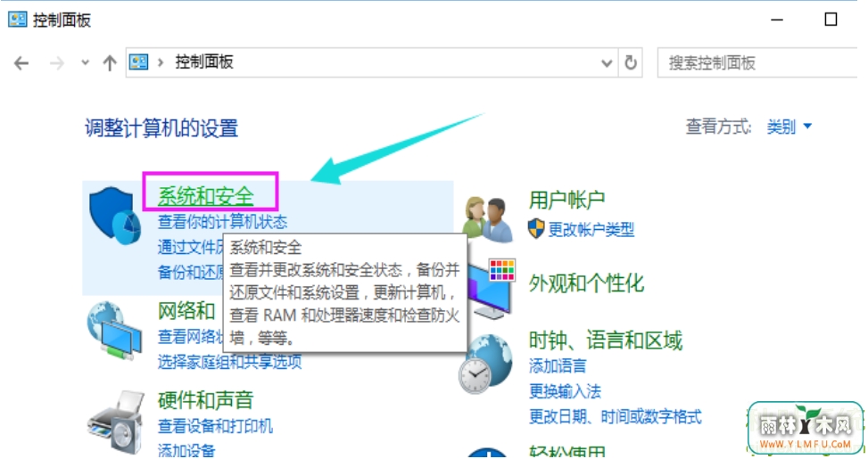
Task: Open the 系统和安全 category link
Action: [x=206, y=196]
